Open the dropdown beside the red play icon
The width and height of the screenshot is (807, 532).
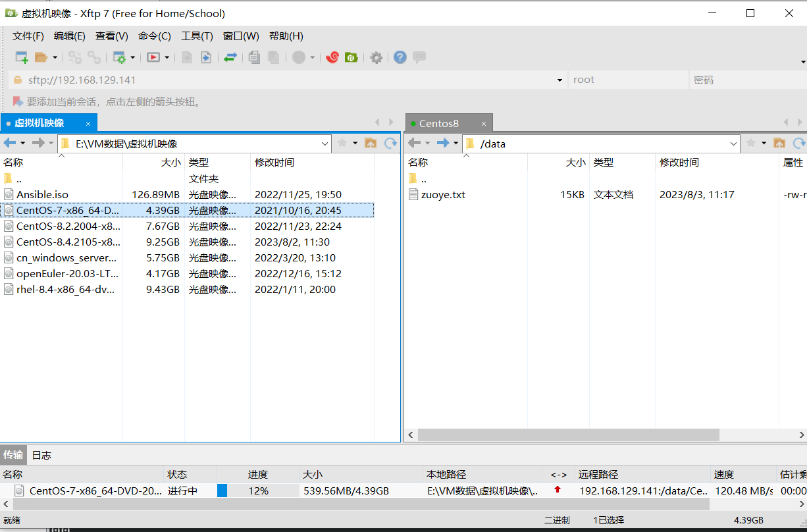pos(167,57)
